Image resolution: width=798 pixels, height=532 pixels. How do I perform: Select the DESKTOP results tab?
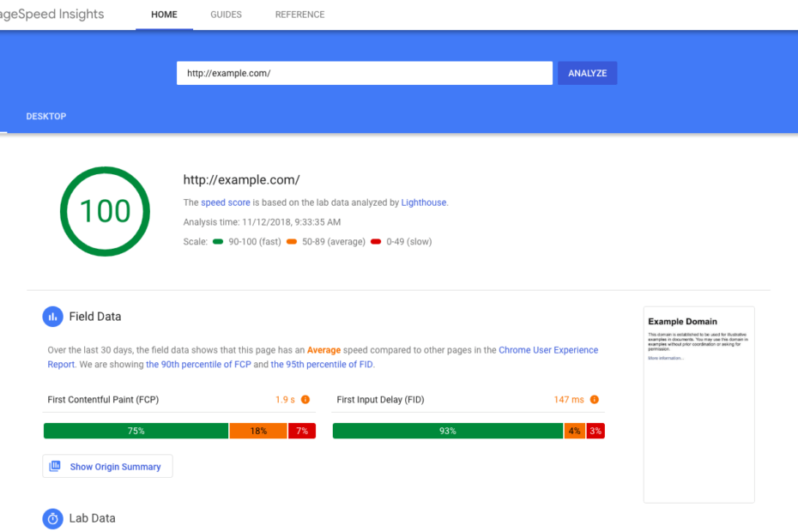[45, 116]
